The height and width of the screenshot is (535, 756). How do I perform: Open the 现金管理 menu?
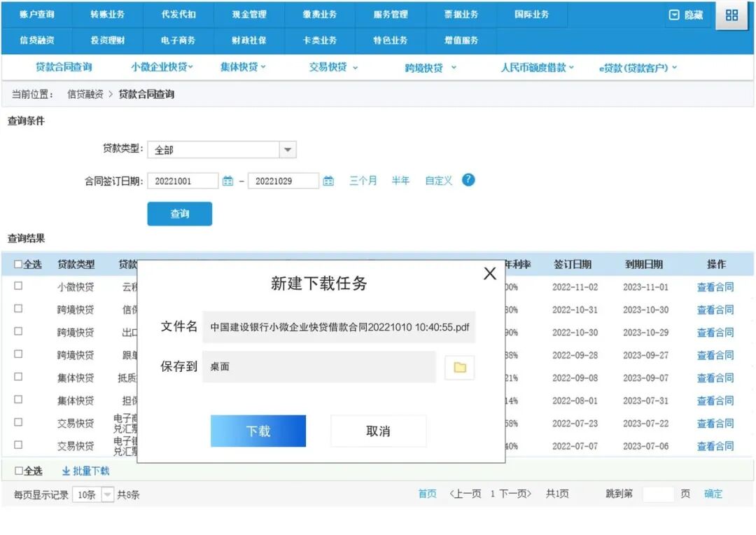point(248,15)
